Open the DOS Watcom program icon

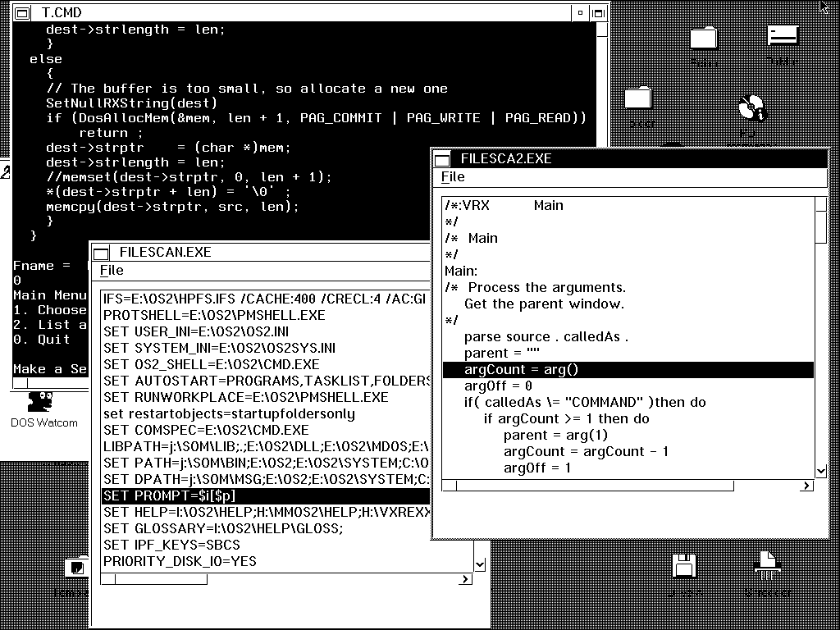(x=39, y=404)
